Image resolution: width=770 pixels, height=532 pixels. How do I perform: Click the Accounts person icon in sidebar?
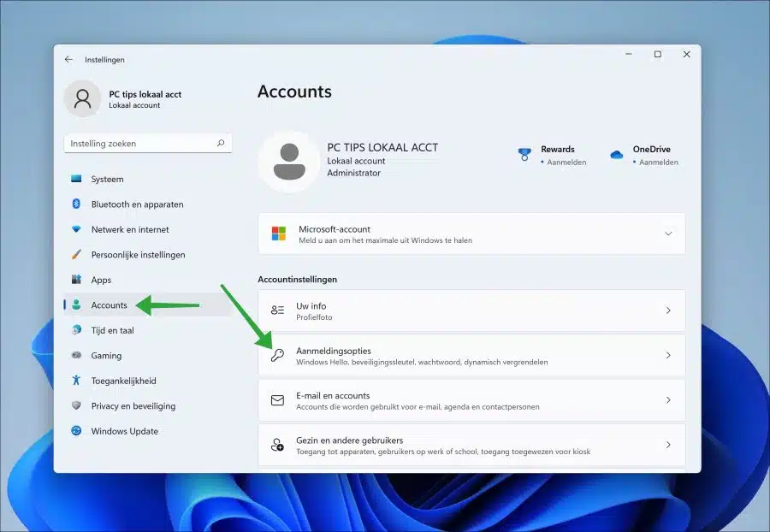pos(76,304)
